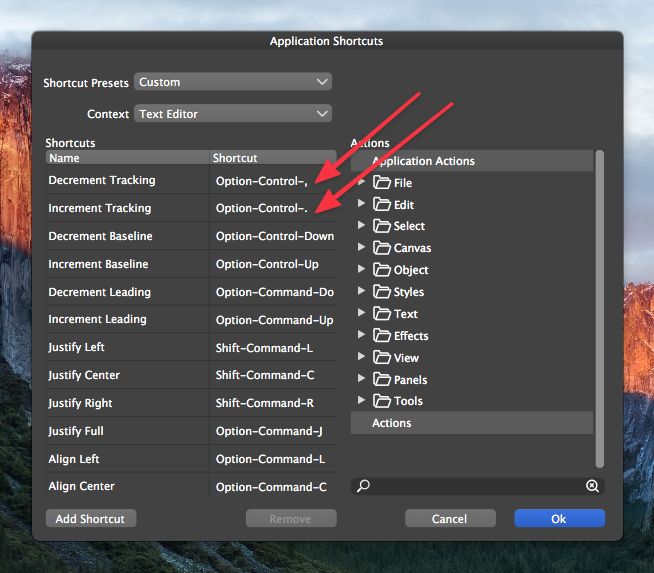Click the magnifier icon in actions search

click(363, 486)
